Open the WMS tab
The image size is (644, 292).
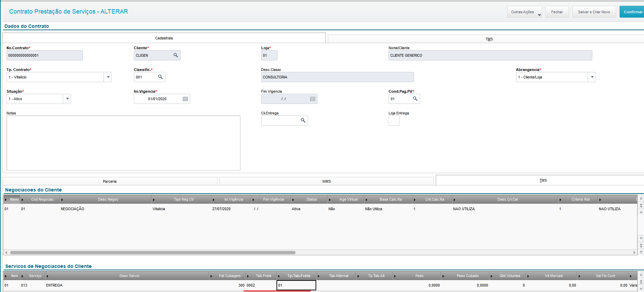pos(326,181)
